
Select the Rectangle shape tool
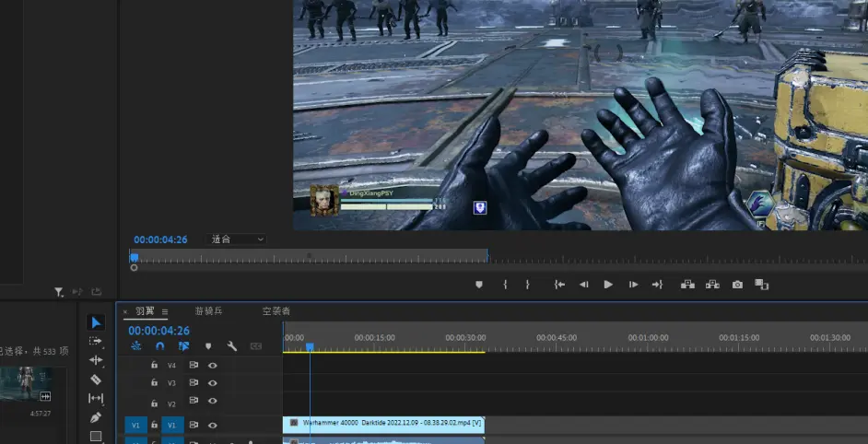tap(96, 437)
